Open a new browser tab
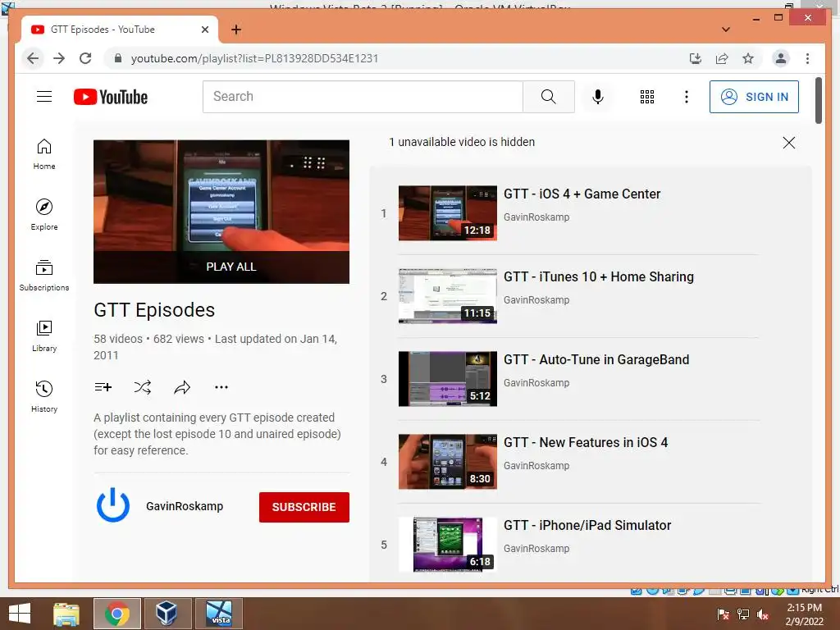This screenshot has height=630, width=840. click(x=236, y=30)
